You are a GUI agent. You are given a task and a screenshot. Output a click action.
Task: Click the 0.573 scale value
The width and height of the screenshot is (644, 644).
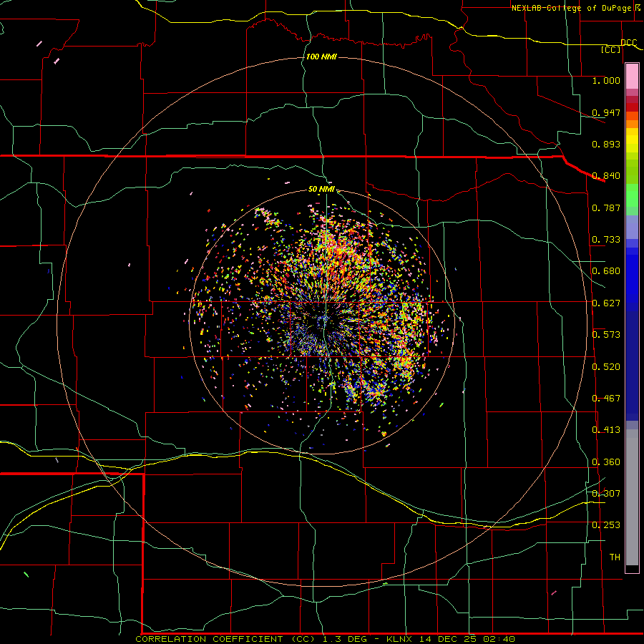coord(606,335)
